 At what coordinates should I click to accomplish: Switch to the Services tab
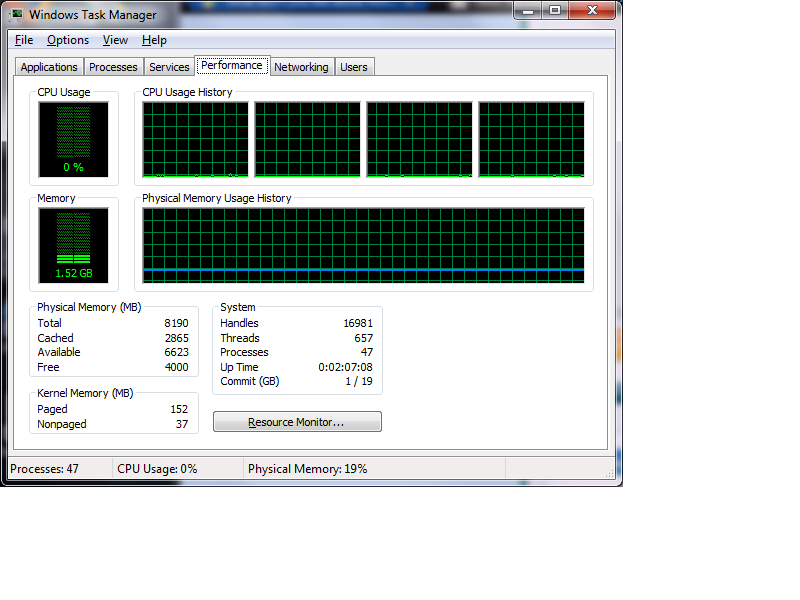(169, 67)
